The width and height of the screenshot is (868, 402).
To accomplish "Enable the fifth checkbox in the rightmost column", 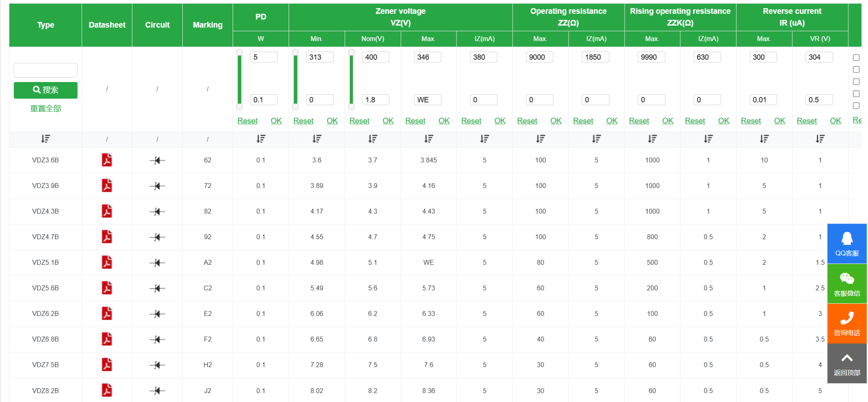I will click(x=856, y=105).
